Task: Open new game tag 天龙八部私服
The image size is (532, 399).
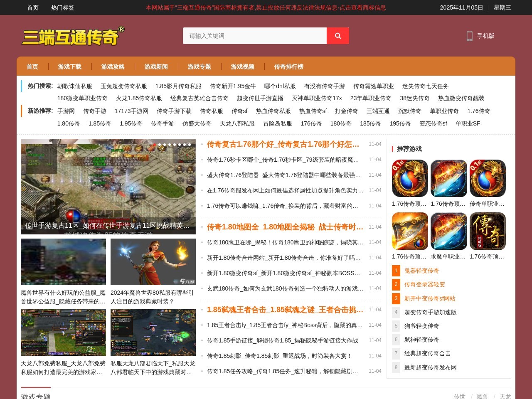Action: pos(237,123)
